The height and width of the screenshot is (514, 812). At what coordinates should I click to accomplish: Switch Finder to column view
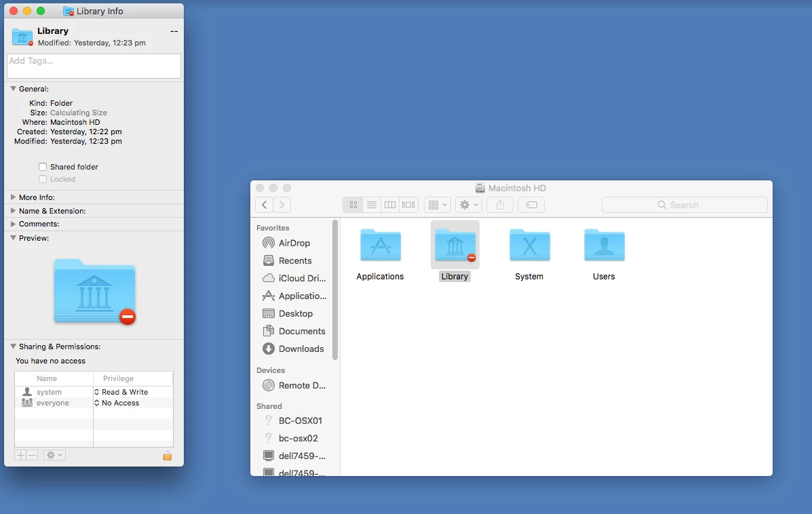(390, 205)
